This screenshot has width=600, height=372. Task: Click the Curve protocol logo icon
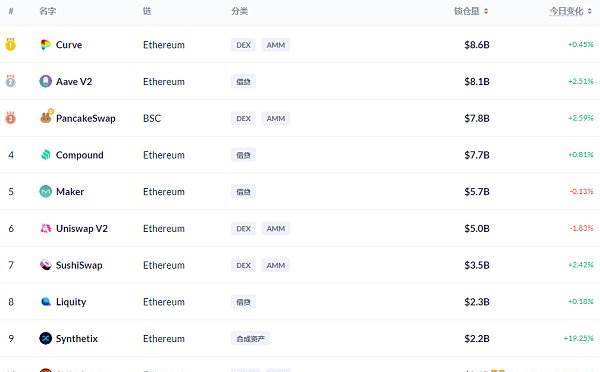pyautogui.click(x=46, y=45)
